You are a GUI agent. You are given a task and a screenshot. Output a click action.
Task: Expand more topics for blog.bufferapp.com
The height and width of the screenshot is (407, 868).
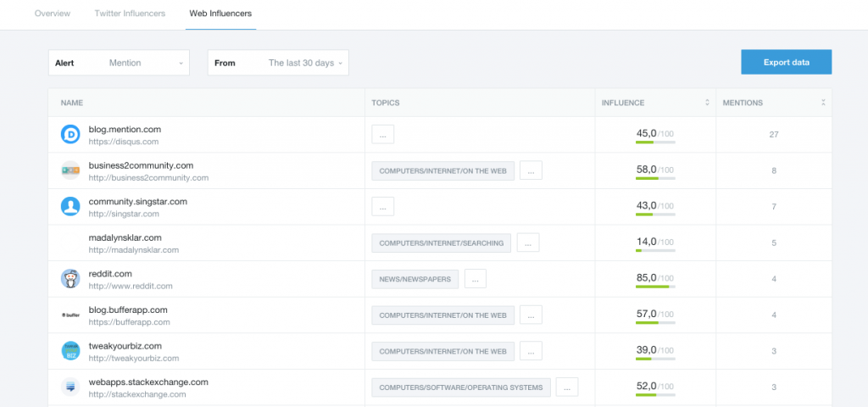point(531,315)
